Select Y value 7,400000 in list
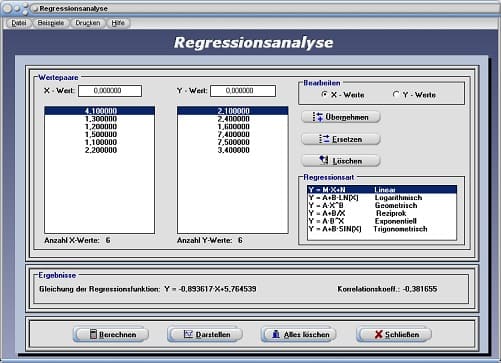The height and width of the screenshot is (363, 501). click(x=233, y=135)
